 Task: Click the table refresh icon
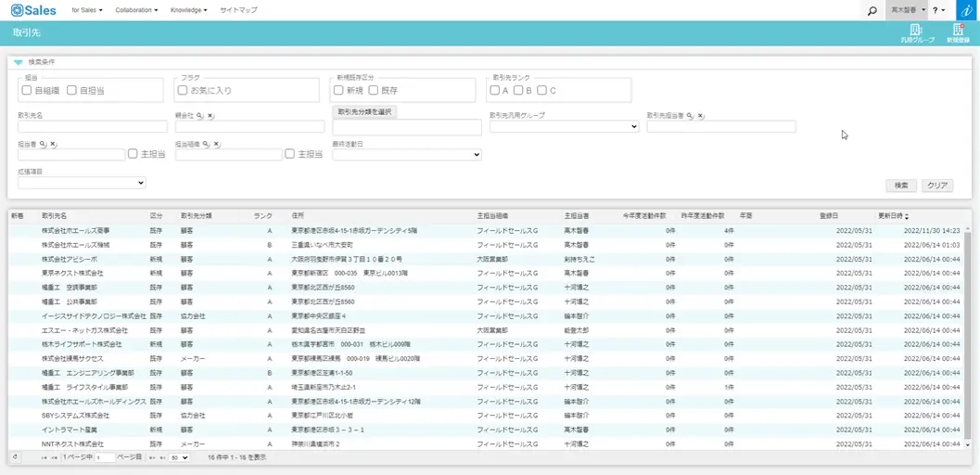[15, 457]
